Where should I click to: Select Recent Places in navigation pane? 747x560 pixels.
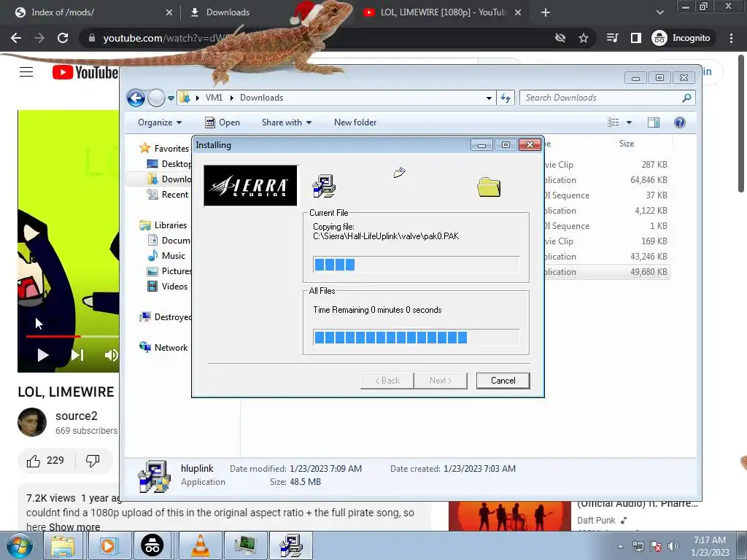[x=168, y=194]
